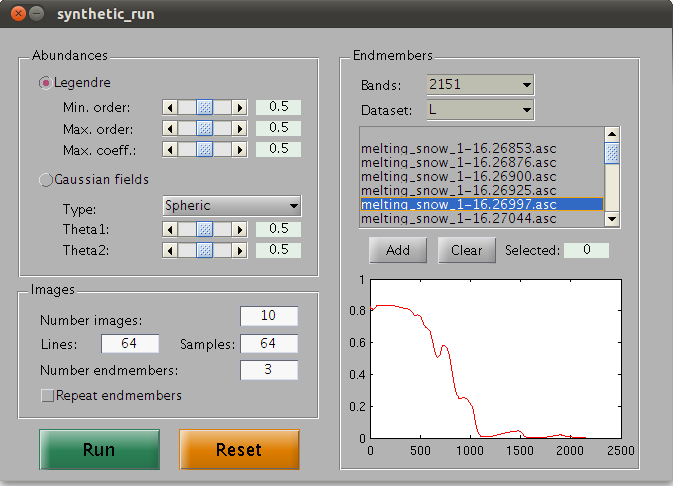Select the Legendre radio button
The height and width of the screenshot is (486, 673).
[46, 83]
